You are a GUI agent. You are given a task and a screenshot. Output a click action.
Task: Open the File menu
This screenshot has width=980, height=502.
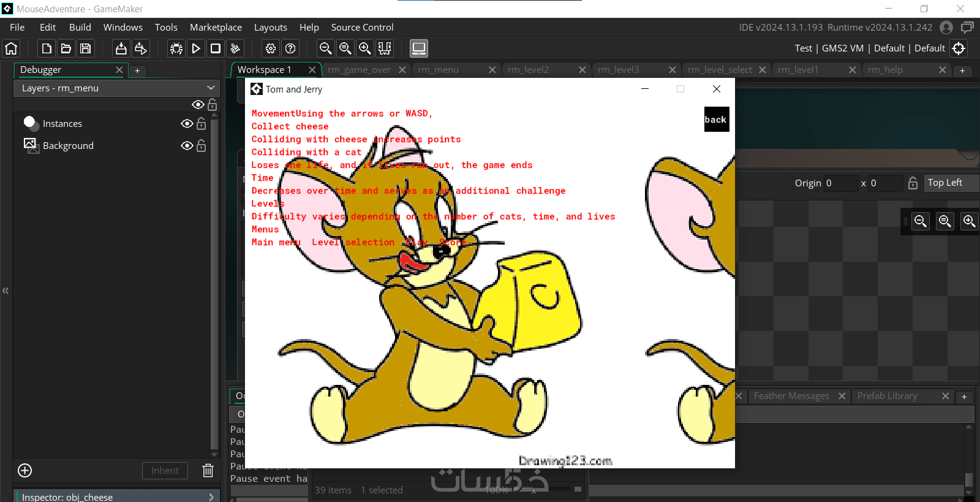click(17, 28)
